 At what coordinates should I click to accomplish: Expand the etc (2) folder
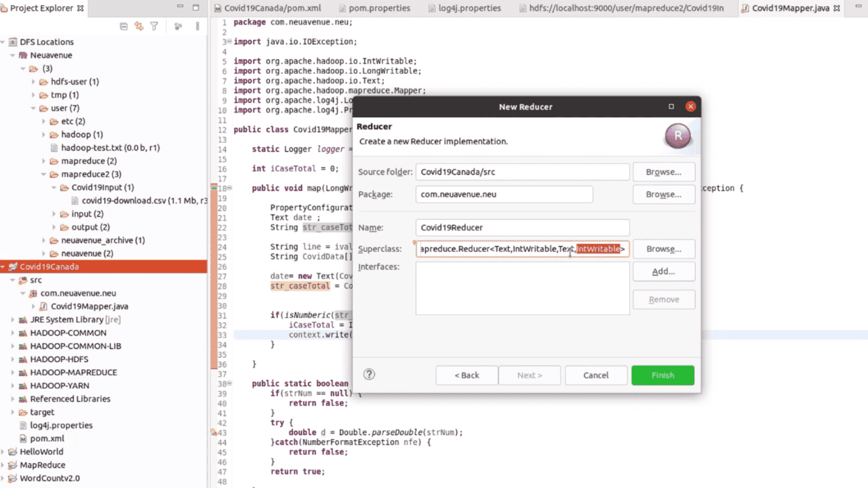pos(45,121)
